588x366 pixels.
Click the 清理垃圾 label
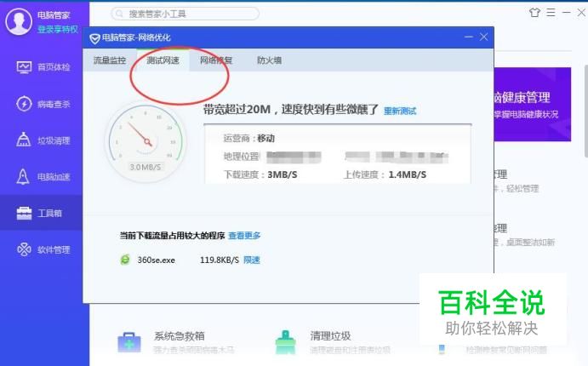(x=330, y=336)
